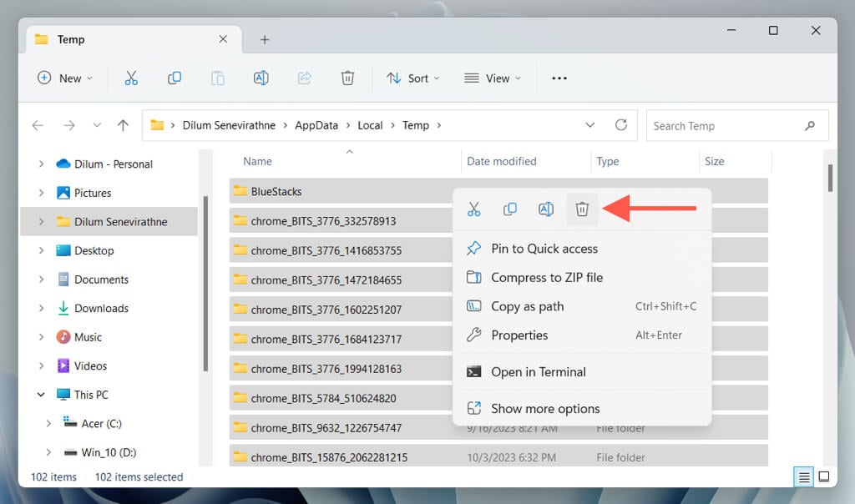Select Videos in the navigation pane
This screenshot has height=504, width=855.
(x=90, y=366)
